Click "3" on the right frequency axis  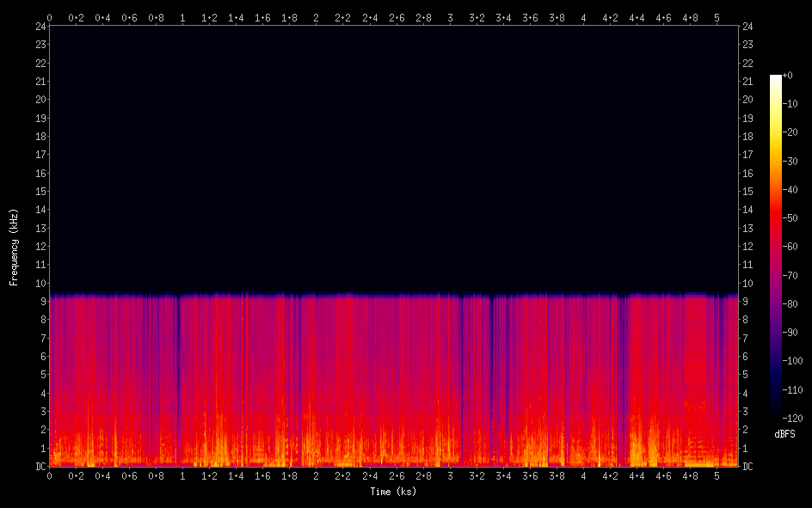[745, 412]
